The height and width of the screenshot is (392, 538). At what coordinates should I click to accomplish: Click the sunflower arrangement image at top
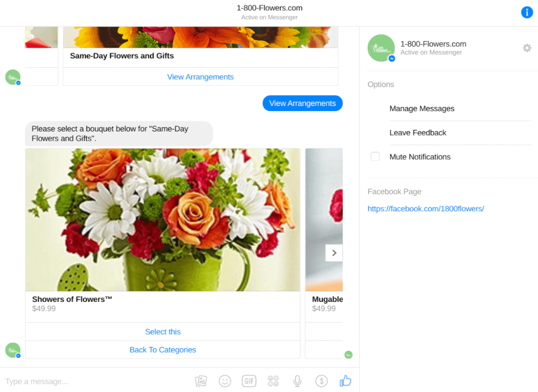coord(200,37)
